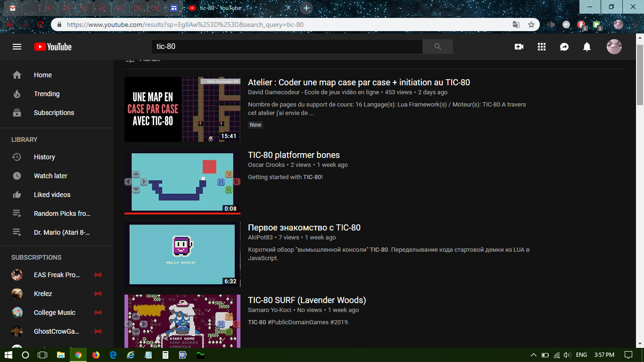Viewport: 644px width, 362px height.
Task: Visit Samaro Yo-Koci channel link
Action: [x=271, y=310]
